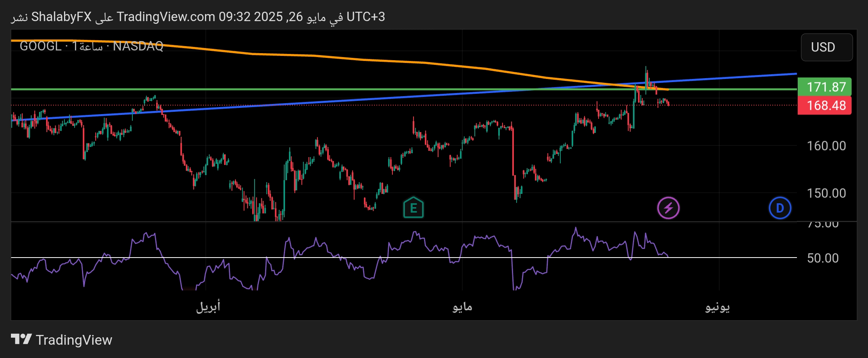The height and width of the screenshot is (358, 868).
Task: Click the 150.00 price axis value
Action: [x=826, y=193]
